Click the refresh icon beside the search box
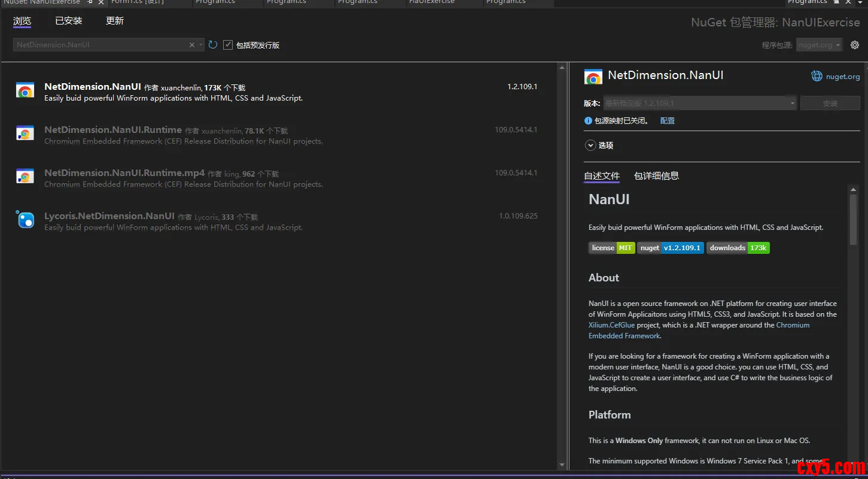The height and width of the screenshot is (479, 868). point(213,45)
